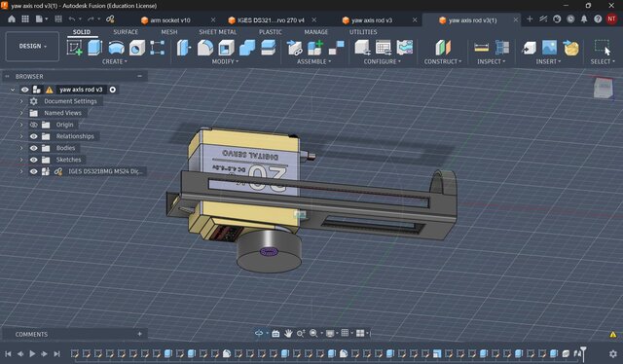Select the Press Pull tool
Image resolution: width=623 pixels, height=364 pixels.
click(184, 48)
